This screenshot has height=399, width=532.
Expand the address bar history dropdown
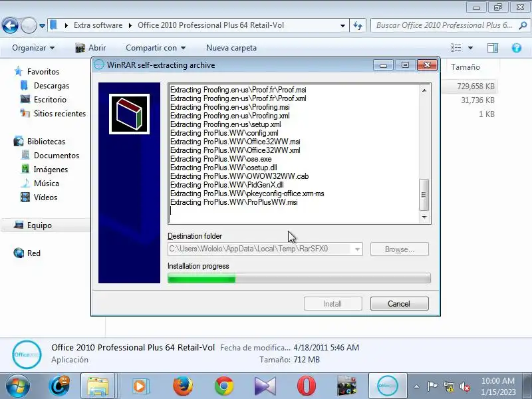[342, 25]
